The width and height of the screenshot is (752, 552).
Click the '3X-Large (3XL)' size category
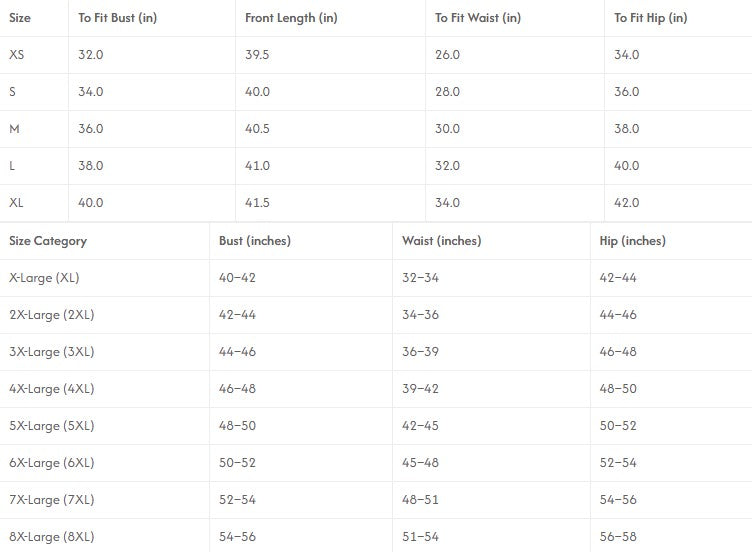(x=51, y=352)
